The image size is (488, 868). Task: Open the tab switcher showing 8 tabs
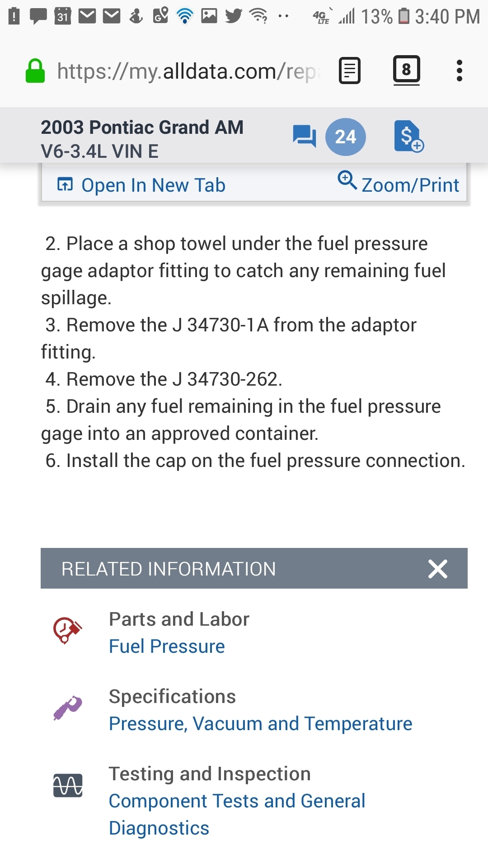pyautogui.click(x=406, y=70)
